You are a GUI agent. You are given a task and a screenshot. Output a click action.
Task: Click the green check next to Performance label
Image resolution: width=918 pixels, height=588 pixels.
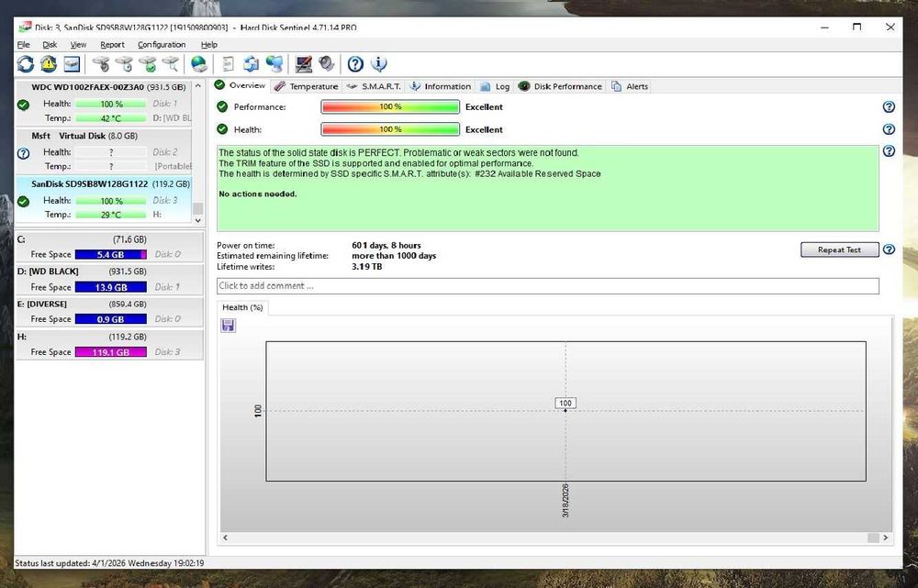pyautogui.click(x=222, y=106)
